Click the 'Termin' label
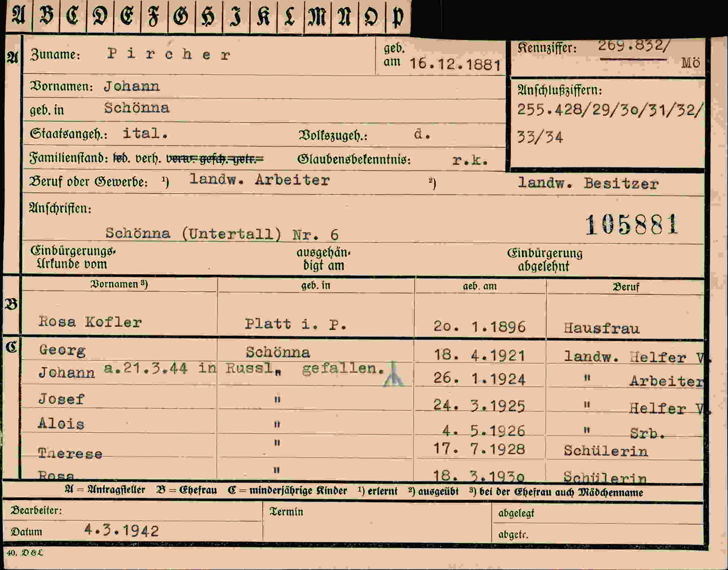This screenshot has height=570, width=728. (286, 511)
